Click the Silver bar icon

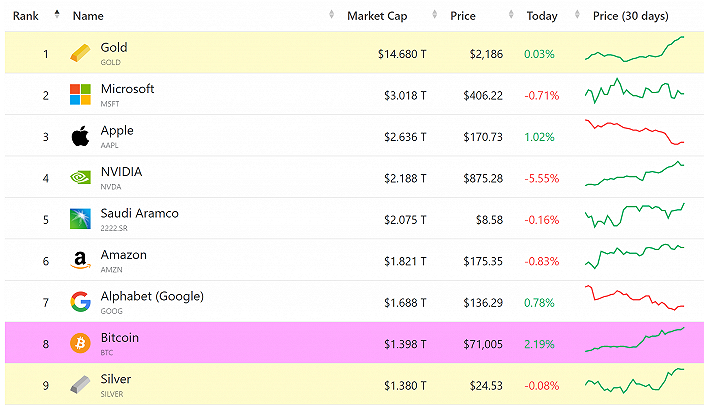(80, 385)
